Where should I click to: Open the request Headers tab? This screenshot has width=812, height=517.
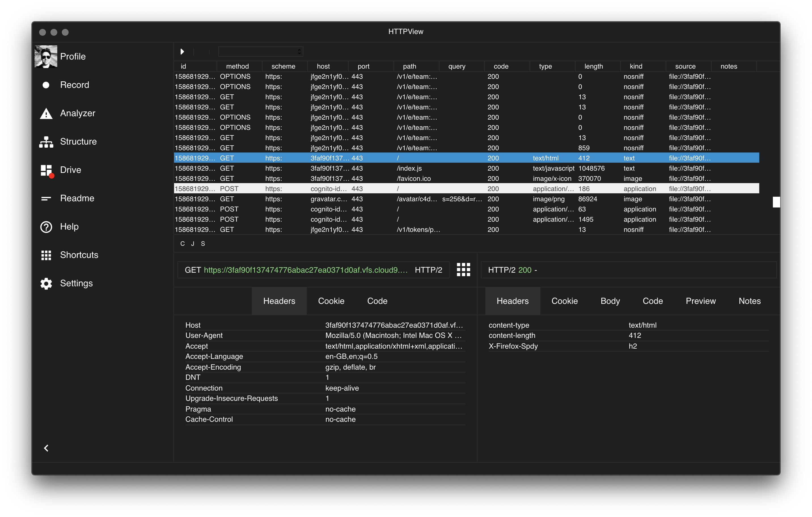click(x=279, y=301)
